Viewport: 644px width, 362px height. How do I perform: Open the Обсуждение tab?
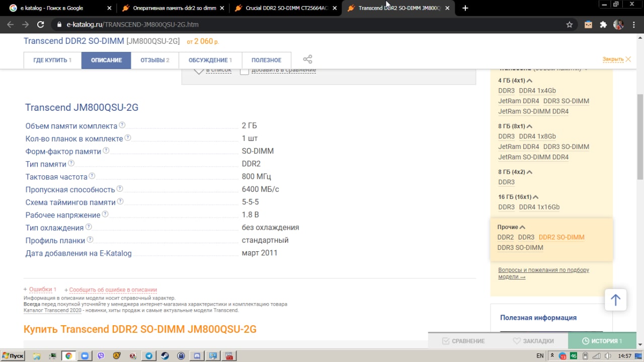tap(210, 60)
